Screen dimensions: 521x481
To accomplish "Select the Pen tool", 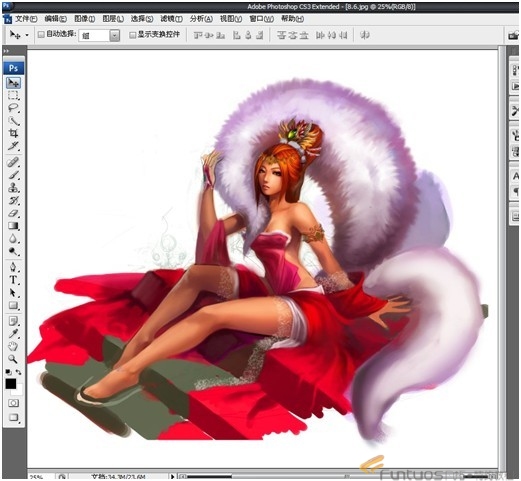I will pyautogui.click(x=13, y=267).
